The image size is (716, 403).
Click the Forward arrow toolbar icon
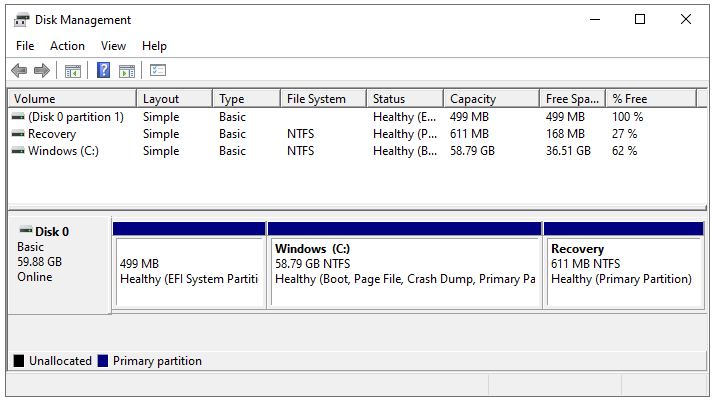click(x=42, y=70)
